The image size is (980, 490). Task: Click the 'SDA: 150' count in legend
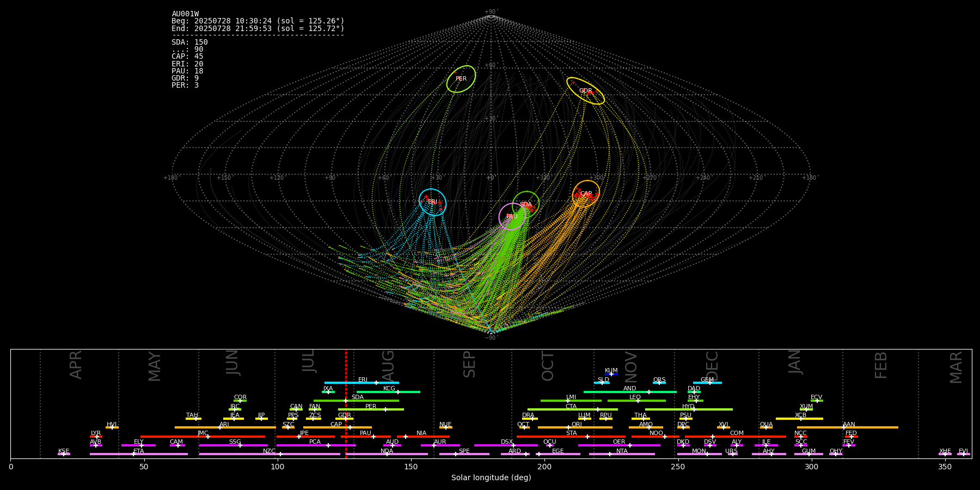(x=189, y=42)
